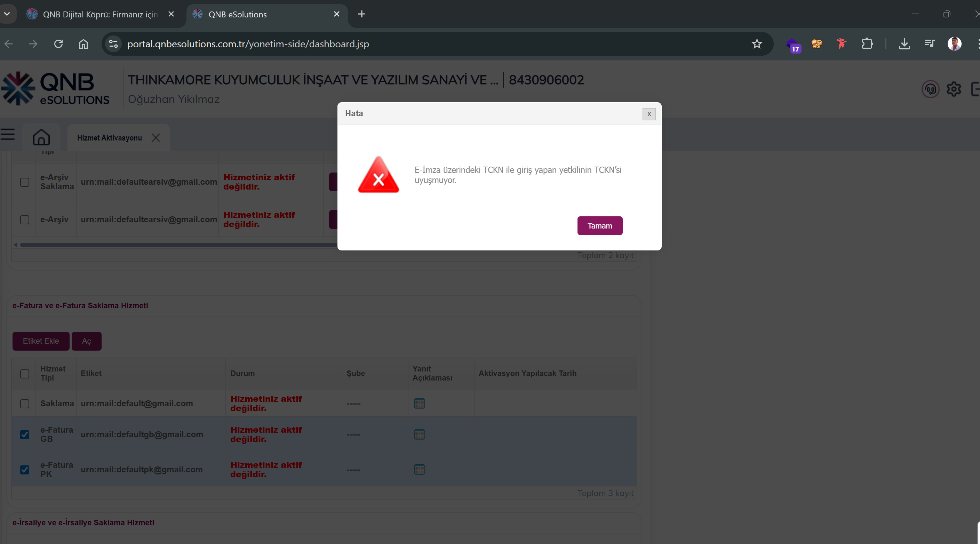Close the Hata error dialog with X

(x=649, y=114)
